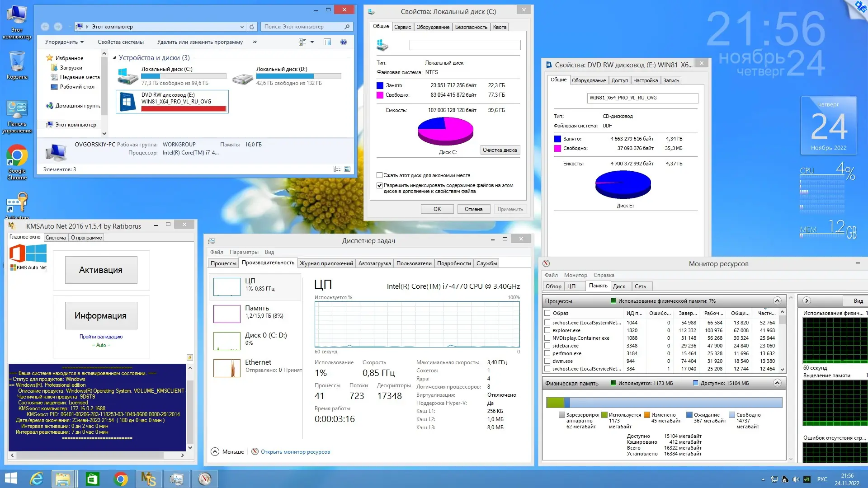Viewport: 868px width, 488px height.
Task: Select the DVD RW drive (E:) item
Action: click(x=172, y=101)
